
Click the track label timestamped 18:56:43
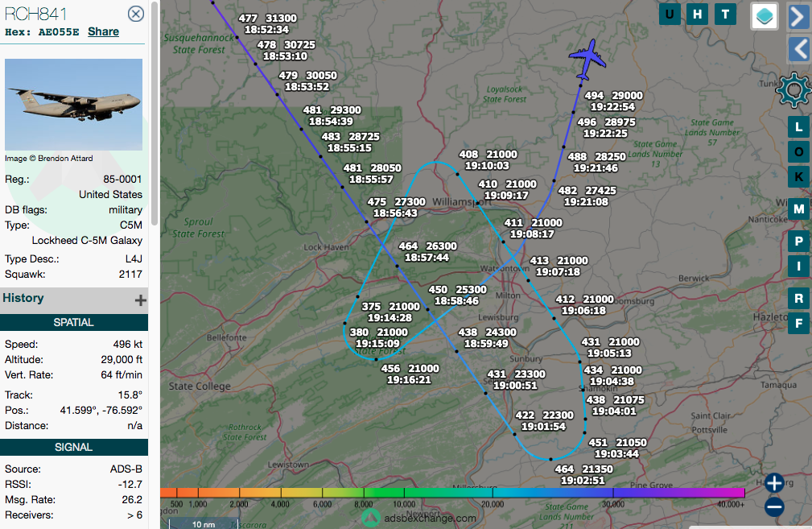click(396, 207)
